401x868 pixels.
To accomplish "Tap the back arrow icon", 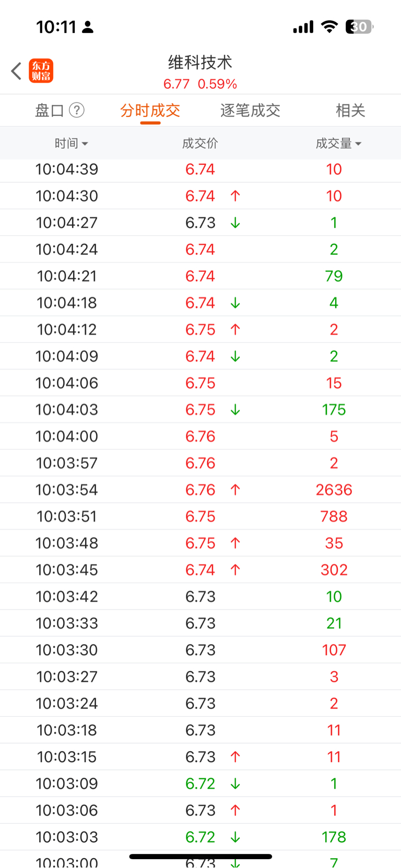I will click(x=16, y=71).
